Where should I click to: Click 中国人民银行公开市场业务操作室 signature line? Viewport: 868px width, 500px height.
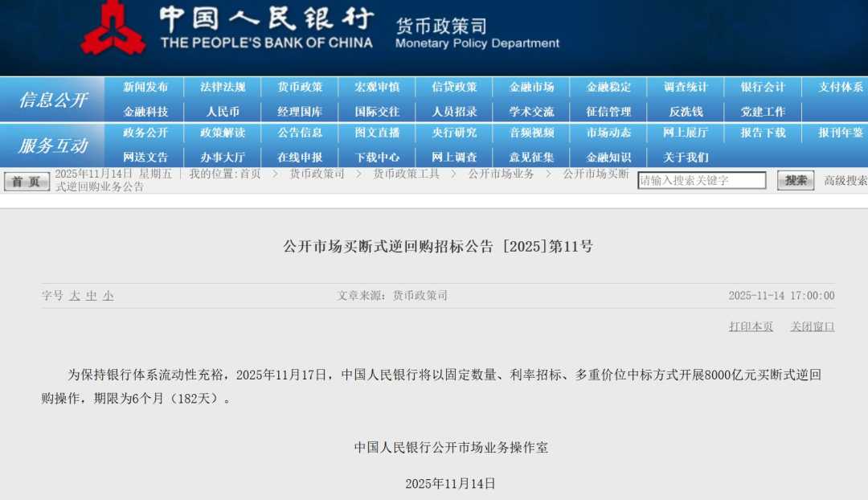[x=451, y=448]
